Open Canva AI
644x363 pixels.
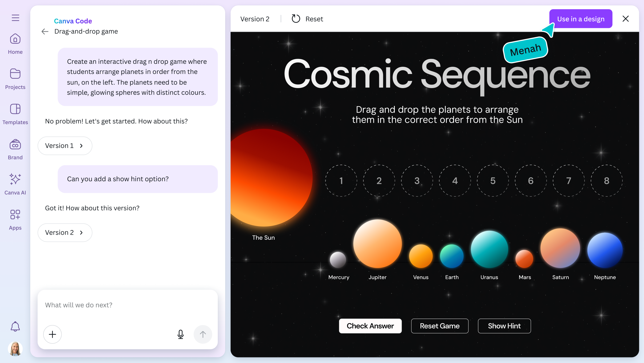click(15, 183)
